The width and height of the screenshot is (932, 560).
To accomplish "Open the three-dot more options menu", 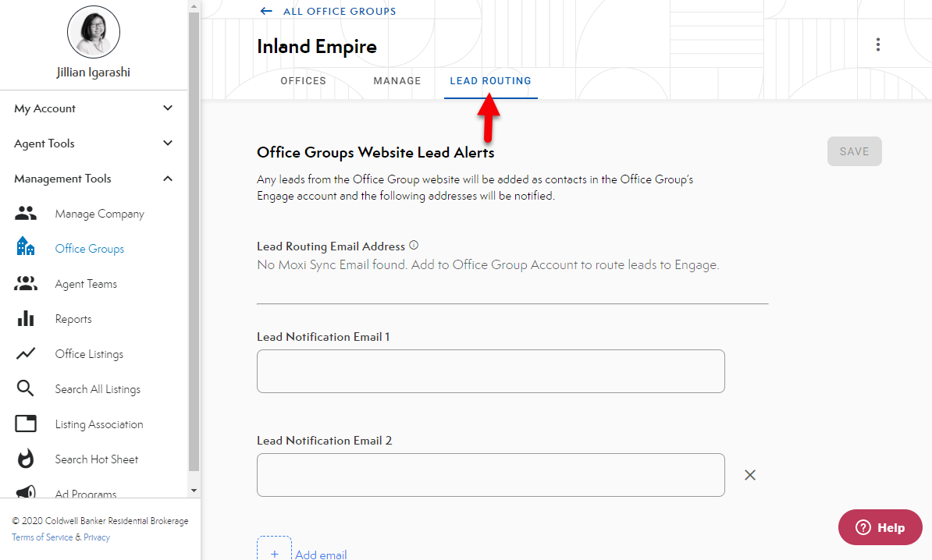I will pyautogui.click(x=878, y=44).
